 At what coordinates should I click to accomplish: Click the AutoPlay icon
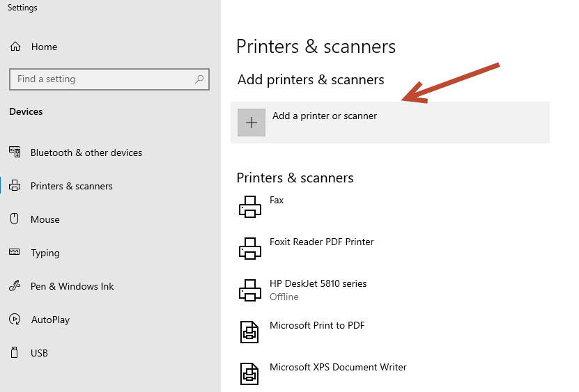[x=15, y=319]
